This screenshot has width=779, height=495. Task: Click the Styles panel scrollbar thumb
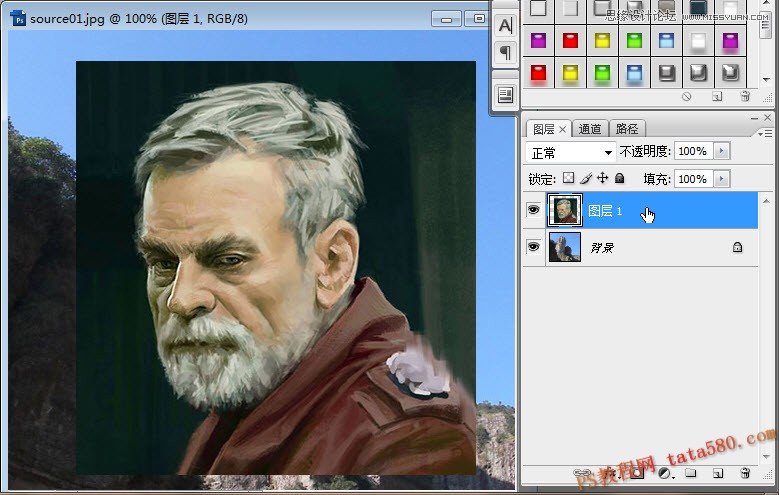(766, 27)
